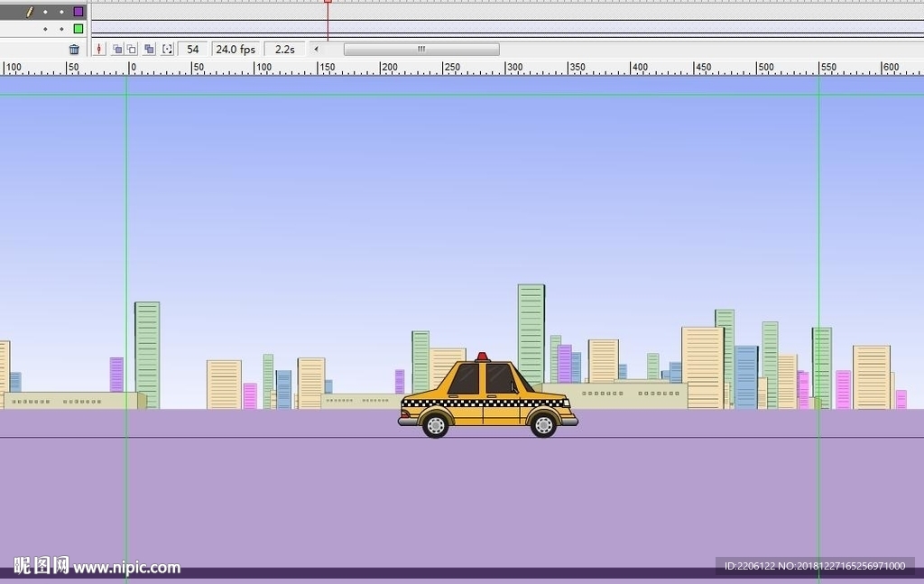Click green layer outline color swatch
The width and height of the screenshot is (924, 584).
click(x=79, y=28)
